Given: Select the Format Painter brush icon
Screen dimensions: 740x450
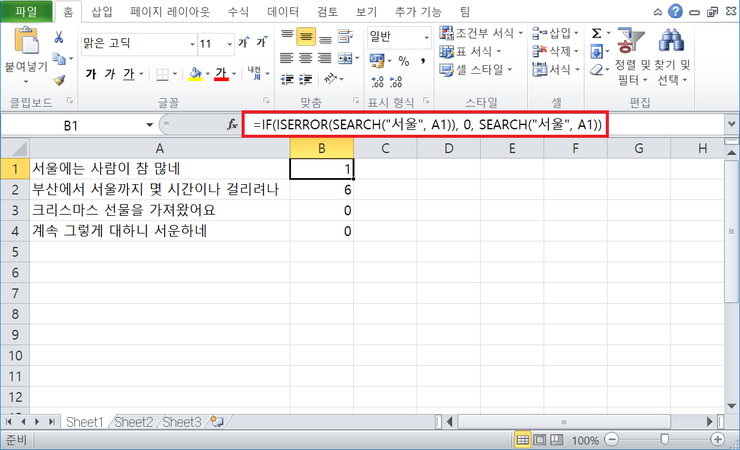Looking at the screenshot, I should [59, 80].
